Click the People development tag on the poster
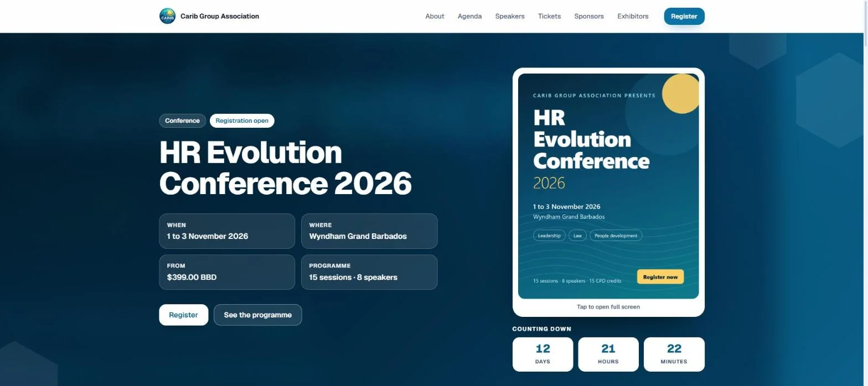The width and height of the screenshot is (868, 386). point(616,236)
